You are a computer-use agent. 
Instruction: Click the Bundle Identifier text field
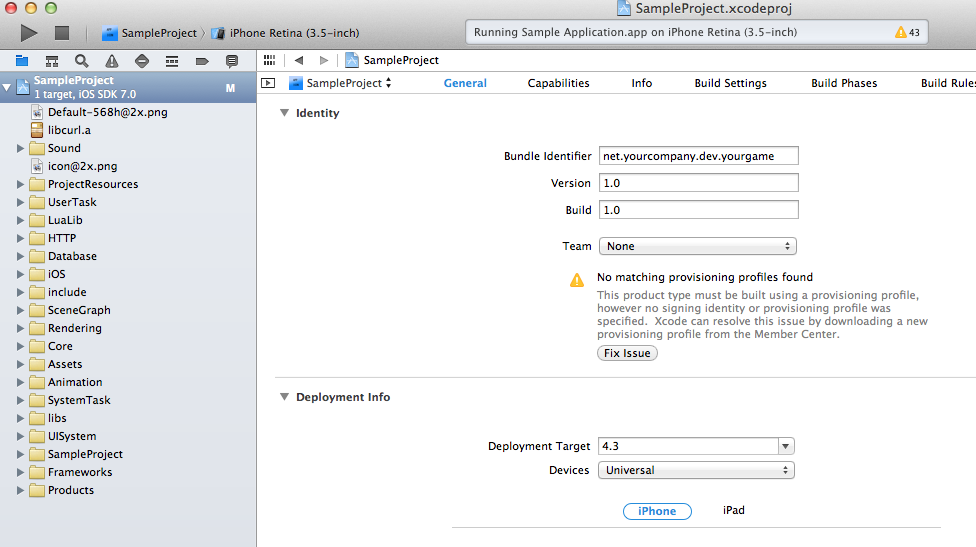(698, 156)
